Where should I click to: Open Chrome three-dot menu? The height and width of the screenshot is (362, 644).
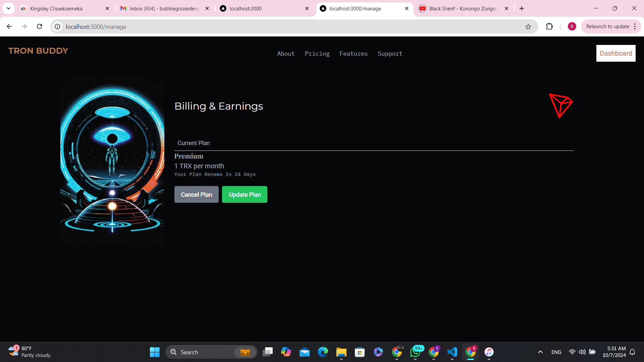point(635,26)
